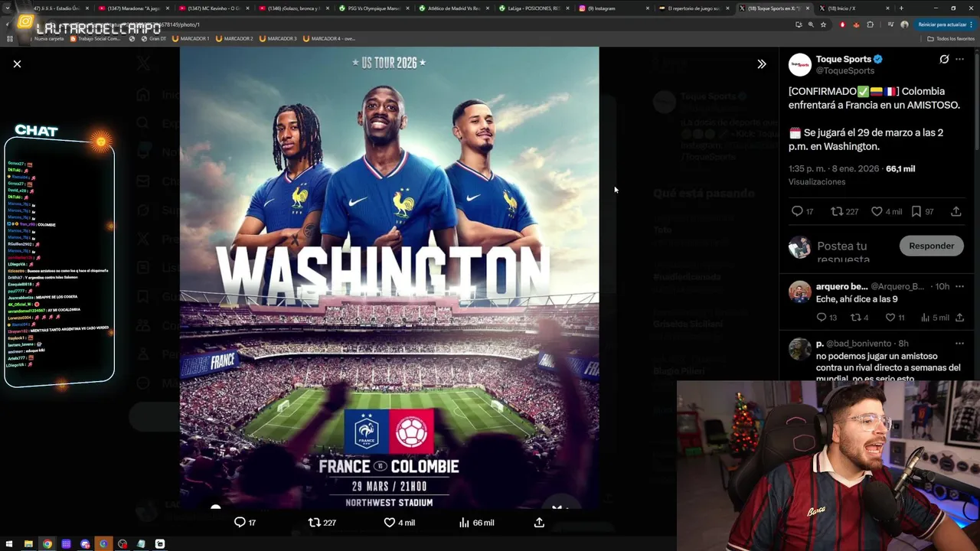The height and width of the screenshot is (551, 980).
Task: Click share icon in side panel post actions
Action: (x=956, y=211)
